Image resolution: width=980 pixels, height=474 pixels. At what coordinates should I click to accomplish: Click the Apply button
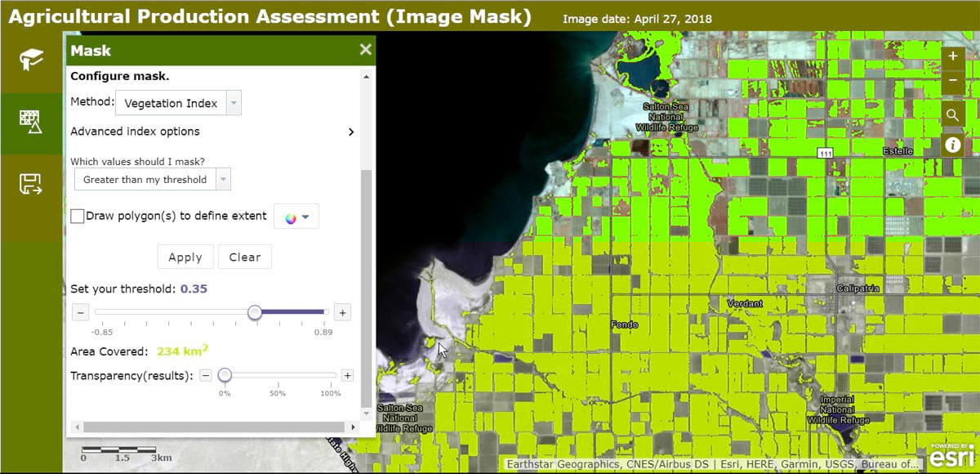(x=185, y=257)
